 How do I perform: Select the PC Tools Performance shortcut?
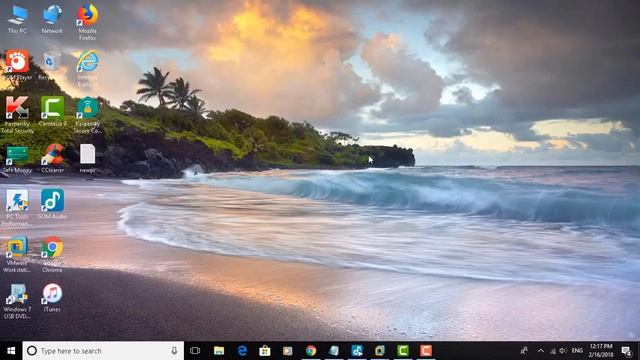pyautogui.click(x=17, y=208)
